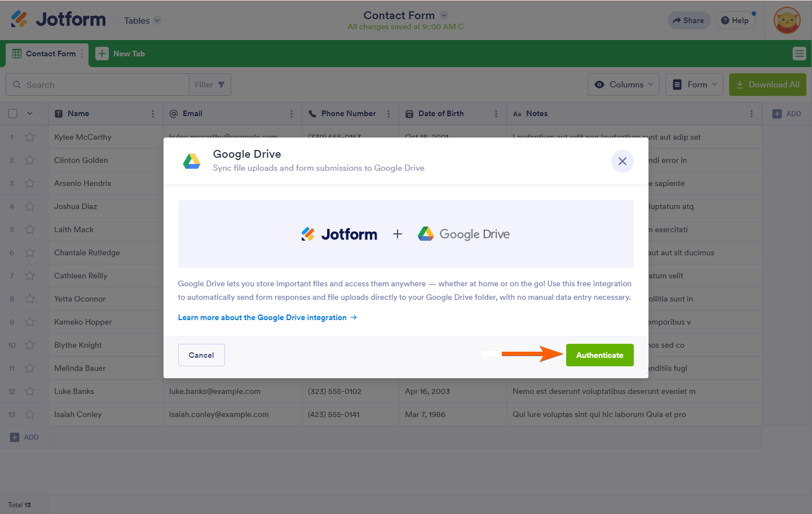
Task: Star the Laith Mack row
Action: pos(30,229)
